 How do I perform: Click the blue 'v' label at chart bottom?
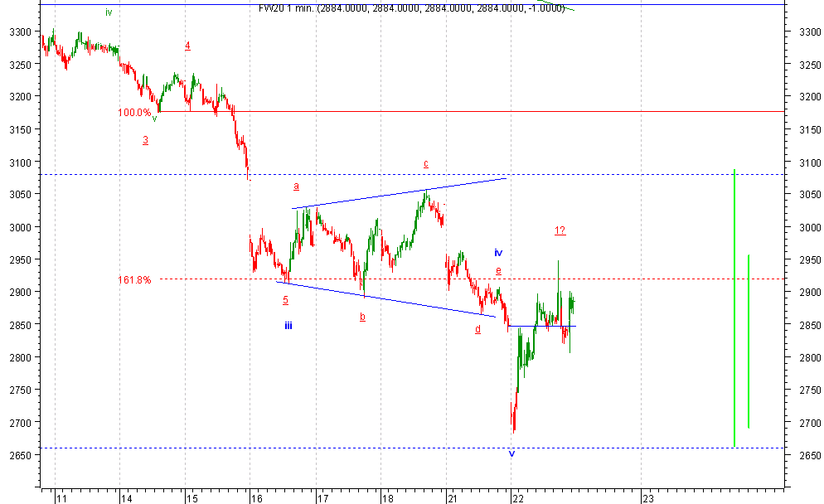pos(511,453)
